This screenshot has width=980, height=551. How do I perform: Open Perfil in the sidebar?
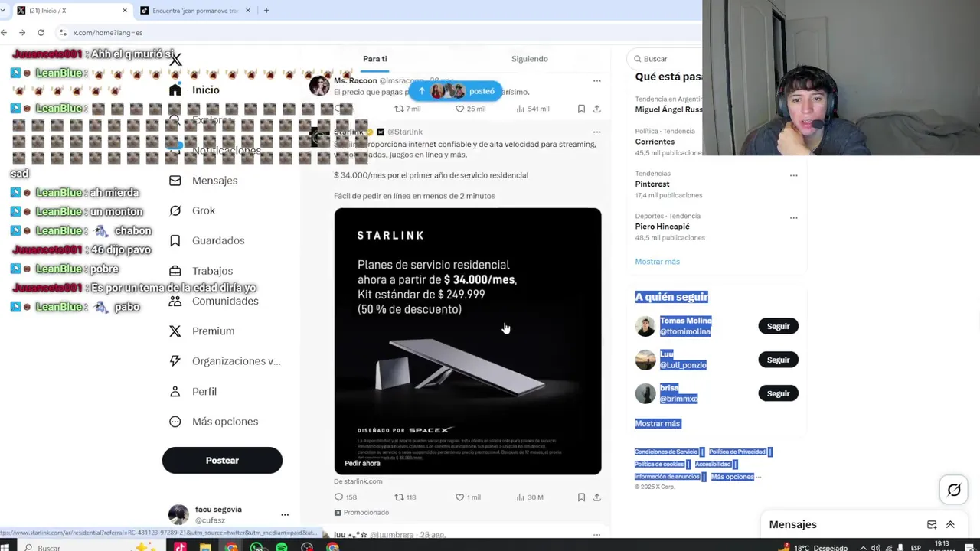(x=193, y=391)
